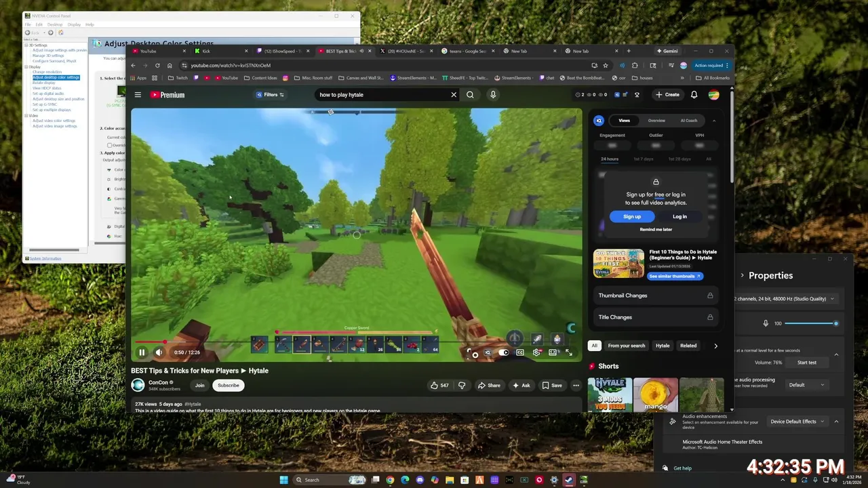The image size is (868, 488).
Task: Open the Filters button near search
Action: pyautogui.click(x=270, y=95)
